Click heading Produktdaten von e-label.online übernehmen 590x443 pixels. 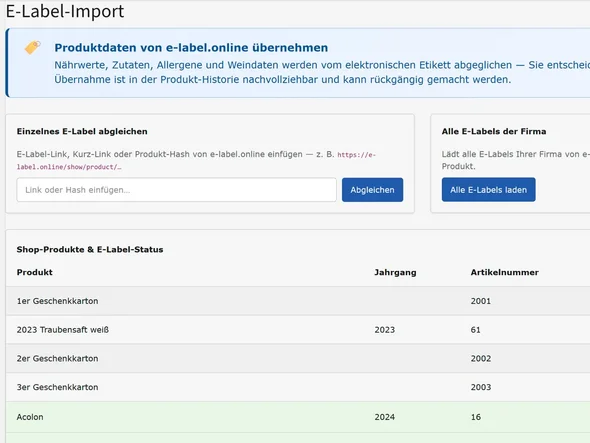(191, 48)
